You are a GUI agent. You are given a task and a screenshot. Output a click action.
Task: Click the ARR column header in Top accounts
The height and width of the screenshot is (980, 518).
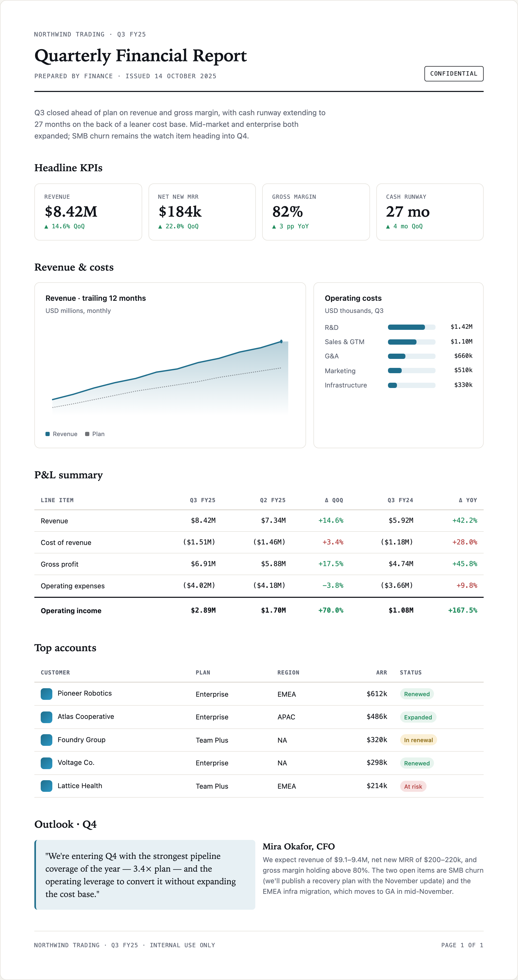pyautogui.click(x=381, y=673)
